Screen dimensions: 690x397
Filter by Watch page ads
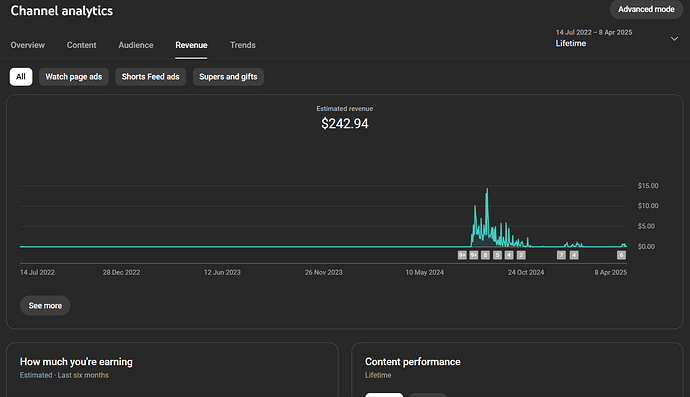[73, 77]
